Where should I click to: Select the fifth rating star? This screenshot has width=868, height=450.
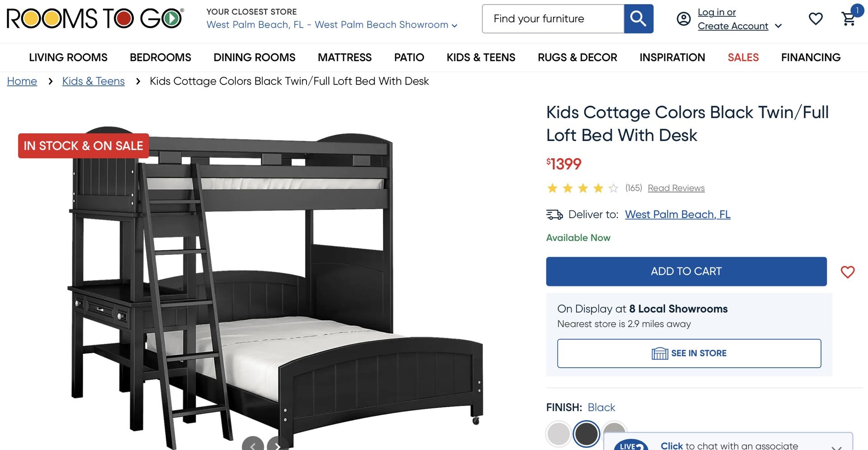click(613, 188)
